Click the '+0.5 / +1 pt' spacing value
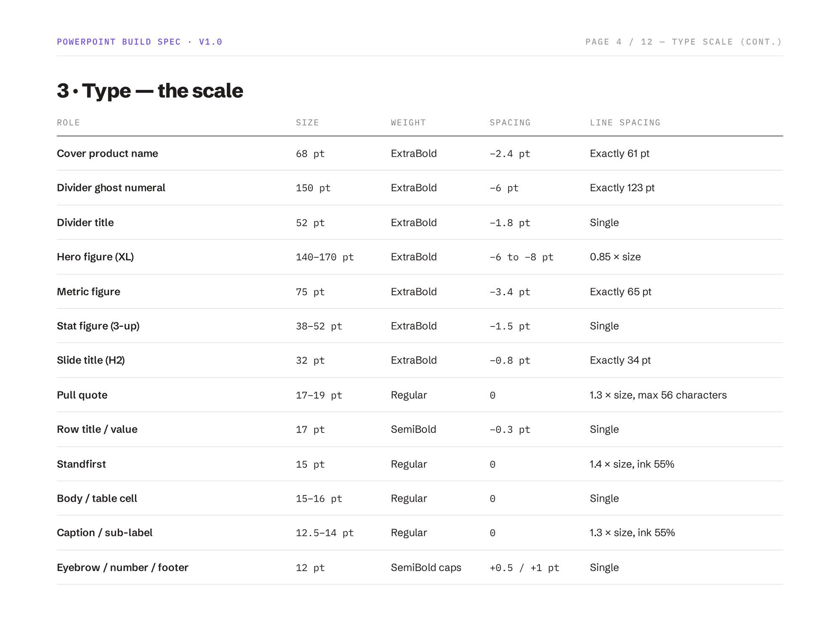 pos(524,568)
